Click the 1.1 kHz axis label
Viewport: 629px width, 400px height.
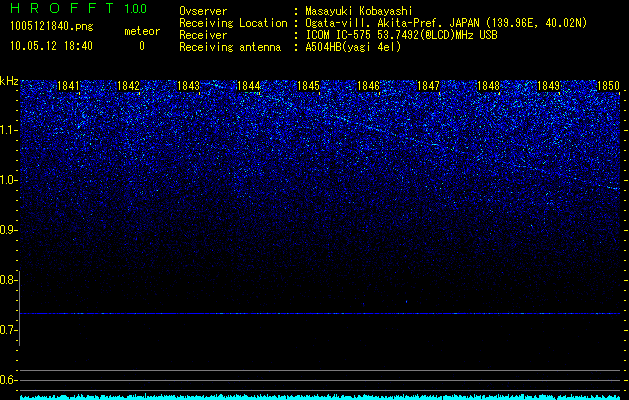(8, 130)
